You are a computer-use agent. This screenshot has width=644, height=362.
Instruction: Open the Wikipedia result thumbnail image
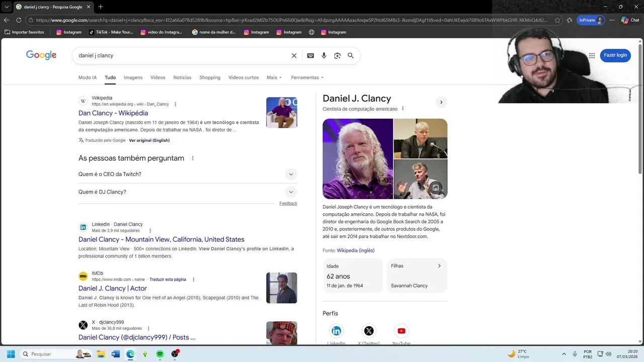pos(282,113)
